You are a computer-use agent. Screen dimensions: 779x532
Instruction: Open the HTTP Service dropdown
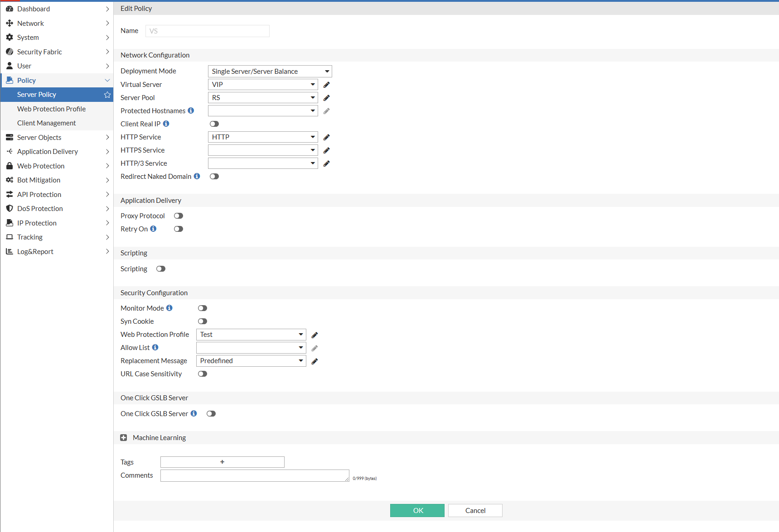263,137
